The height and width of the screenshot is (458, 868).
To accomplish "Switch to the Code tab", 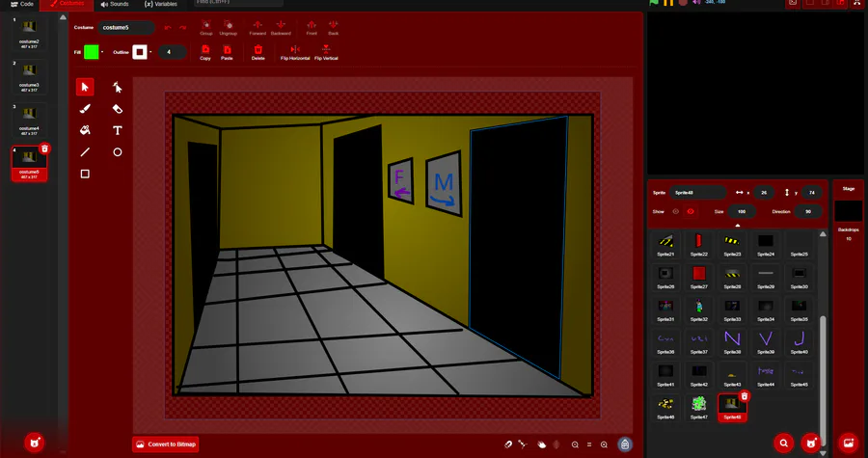I will (x=22, y=4).
